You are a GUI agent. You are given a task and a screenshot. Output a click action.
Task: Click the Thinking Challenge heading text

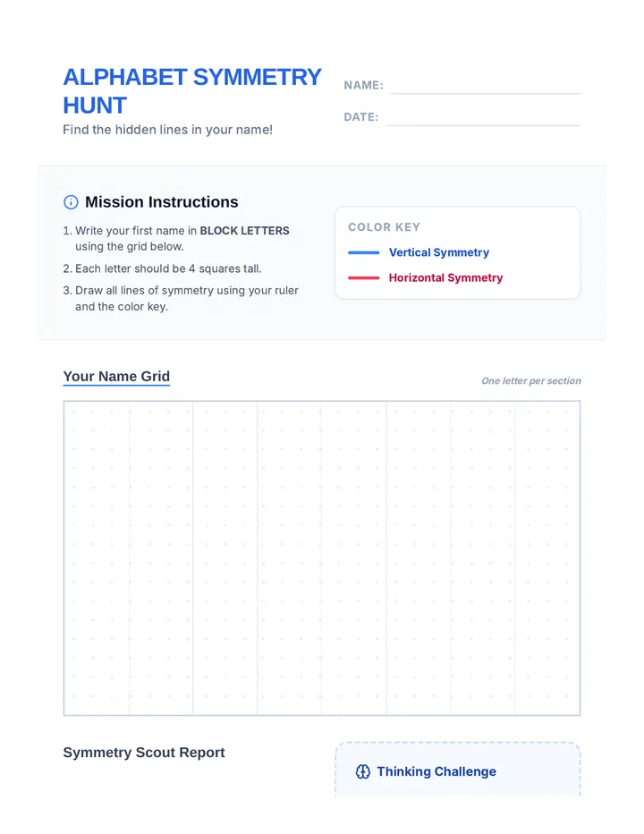pyautogui.click(x=436, y=771)
